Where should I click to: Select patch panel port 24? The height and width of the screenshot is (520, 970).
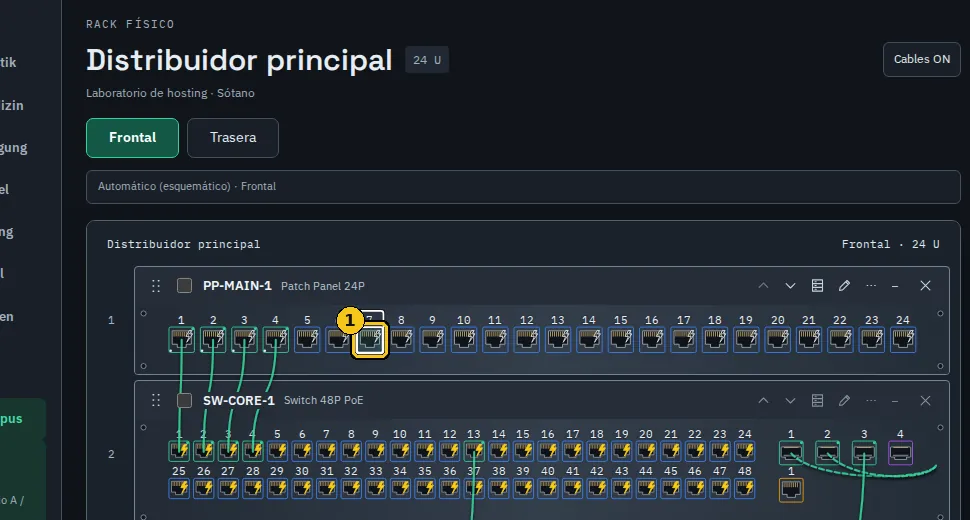click(x=903, y=340)
